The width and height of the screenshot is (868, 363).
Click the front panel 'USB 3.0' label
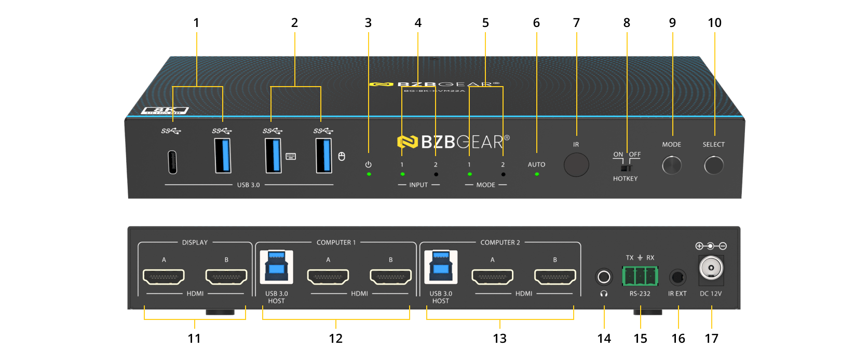[x=249, y=185]
